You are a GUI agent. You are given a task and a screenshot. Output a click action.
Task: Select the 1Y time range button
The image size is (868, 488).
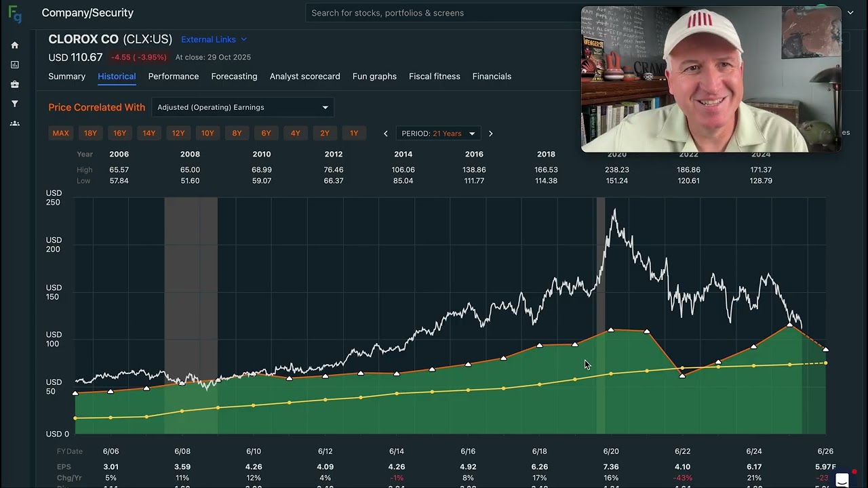click(x=354, y=134)
